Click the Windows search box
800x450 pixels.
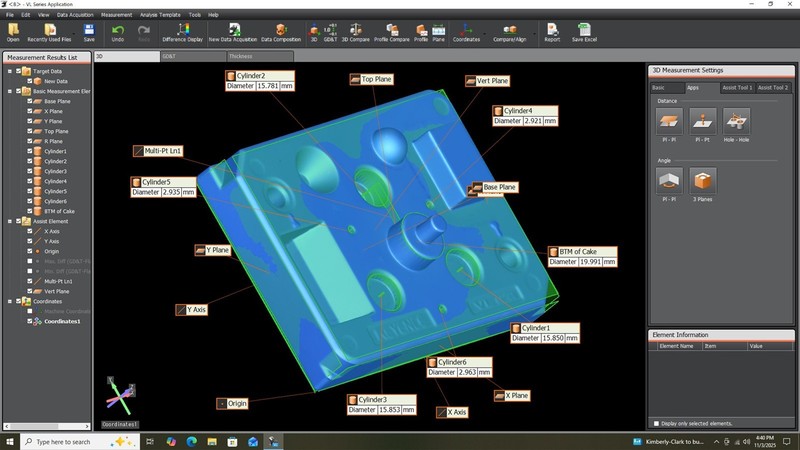tap(80, 441)
